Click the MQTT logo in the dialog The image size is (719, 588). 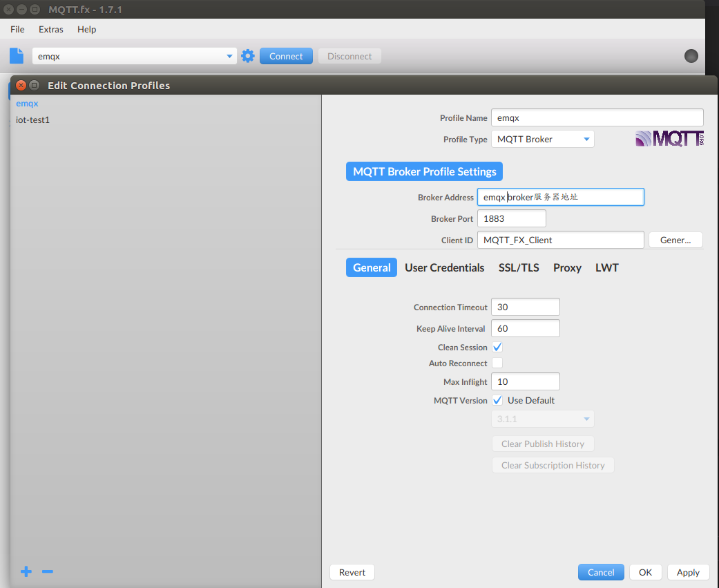[x=669, y=138]
